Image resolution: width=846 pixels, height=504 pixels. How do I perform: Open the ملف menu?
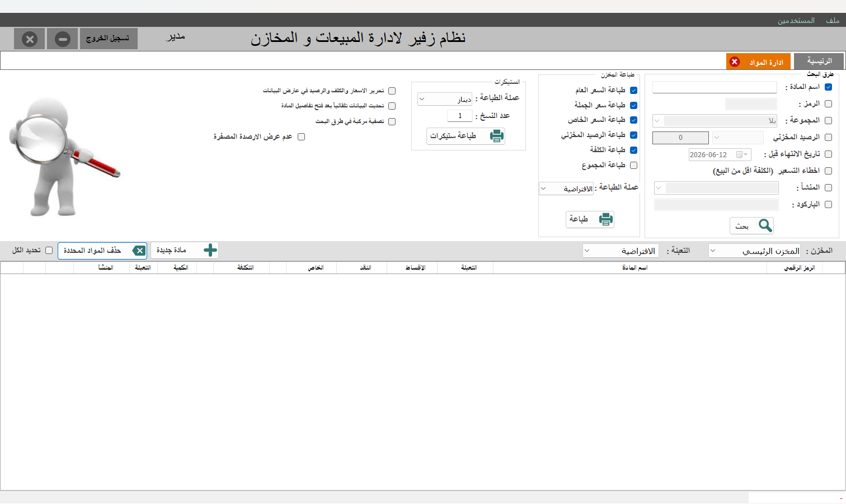coord(833,20)
